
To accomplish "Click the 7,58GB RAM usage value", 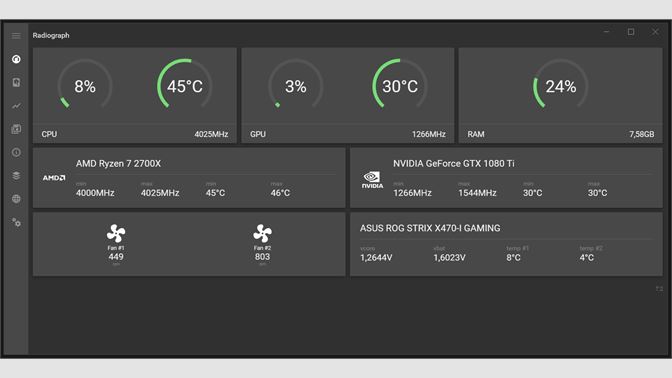I will tap(642, 134).
